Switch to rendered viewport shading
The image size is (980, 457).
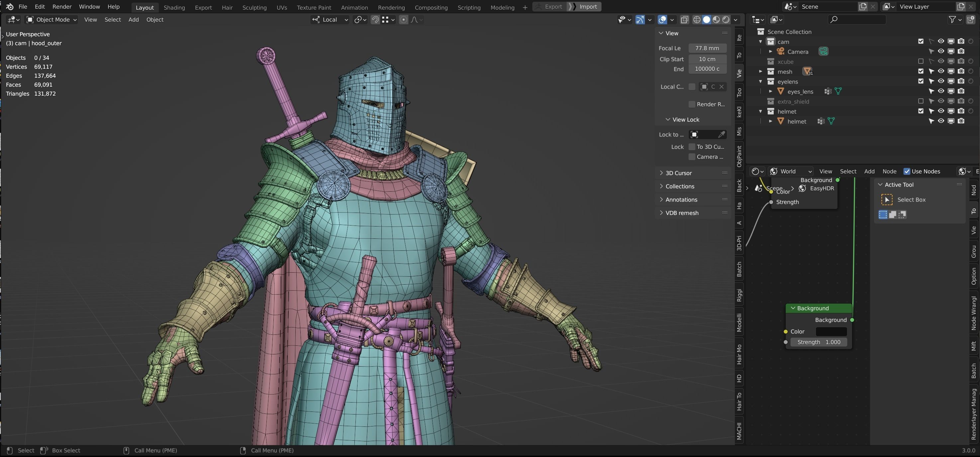coord(726,19)
